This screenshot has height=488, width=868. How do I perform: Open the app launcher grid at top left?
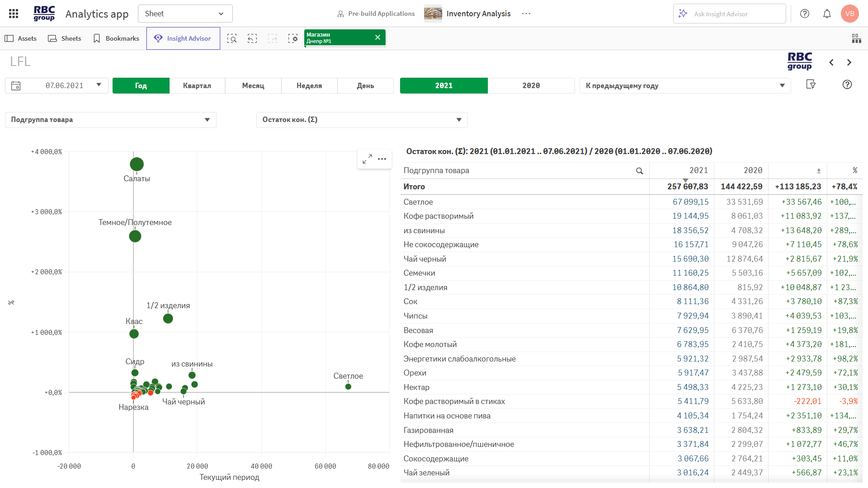(13, 13)
